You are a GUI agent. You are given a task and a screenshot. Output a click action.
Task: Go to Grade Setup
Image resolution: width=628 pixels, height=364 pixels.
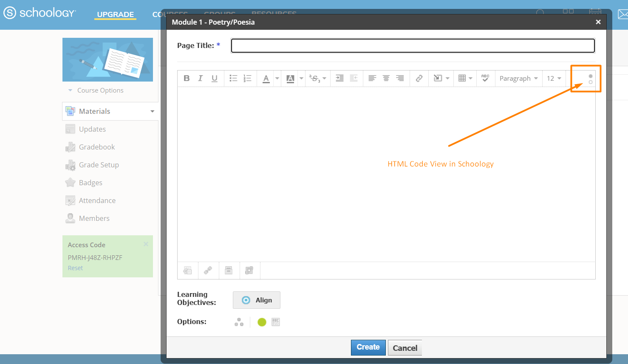pyautogui.click(x=99, y=165)
